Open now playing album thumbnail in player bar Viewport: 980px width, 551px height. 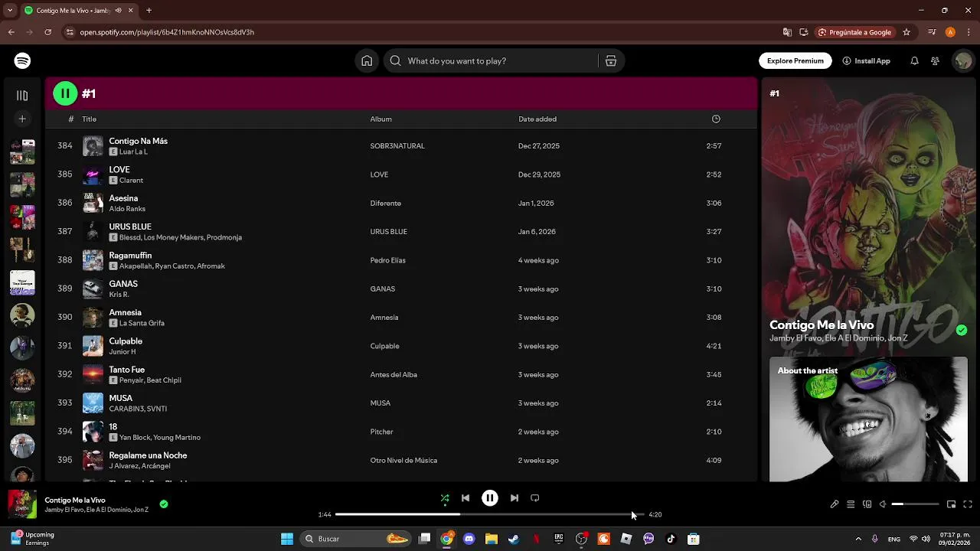coord(22,504)
